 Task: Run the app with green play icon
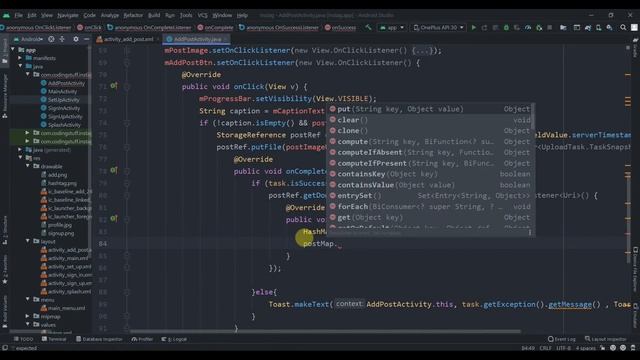click(473, 27)
